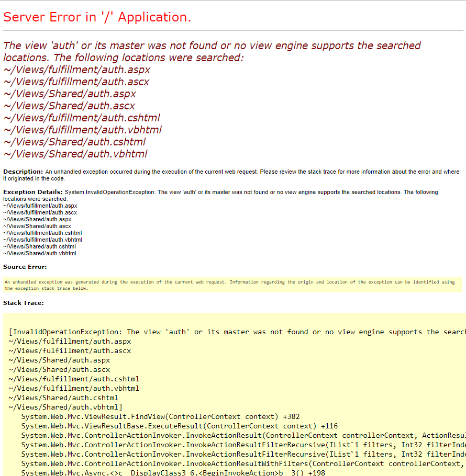Viewport: 466px width, 476px height.
Task: Click ~/Views/Shared/auth.ascx under Exception Details
Action: (37, 226)
